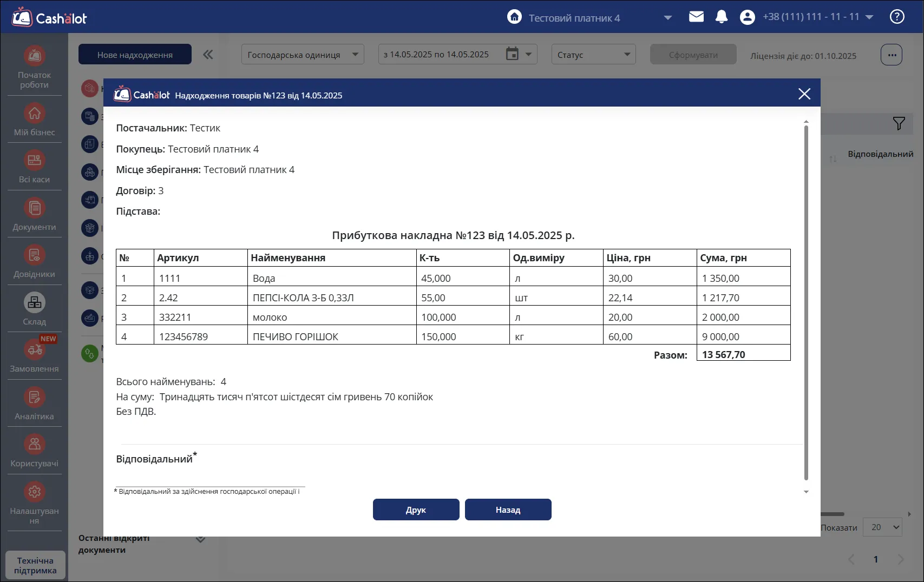Select page number 1
The height and width of the screenshot is (582, 924).
[x=876, y=559]
